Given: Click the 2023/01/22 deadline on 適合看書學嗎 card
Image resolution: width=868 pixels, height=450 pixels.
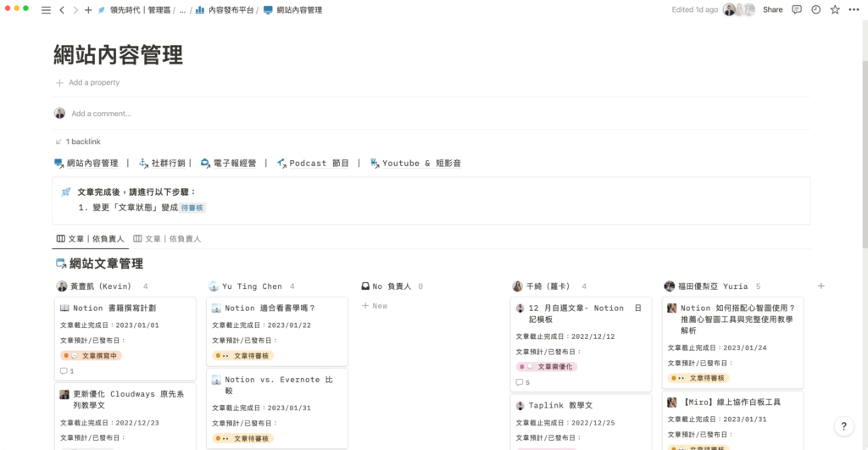Looking at the screenshot, I should pyautogui.click(x=289, y=325).
